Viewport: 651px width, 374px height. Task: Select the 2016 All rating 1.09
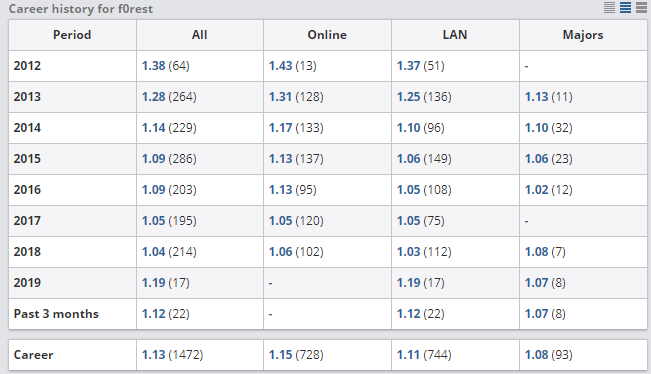tap(154, 190)
